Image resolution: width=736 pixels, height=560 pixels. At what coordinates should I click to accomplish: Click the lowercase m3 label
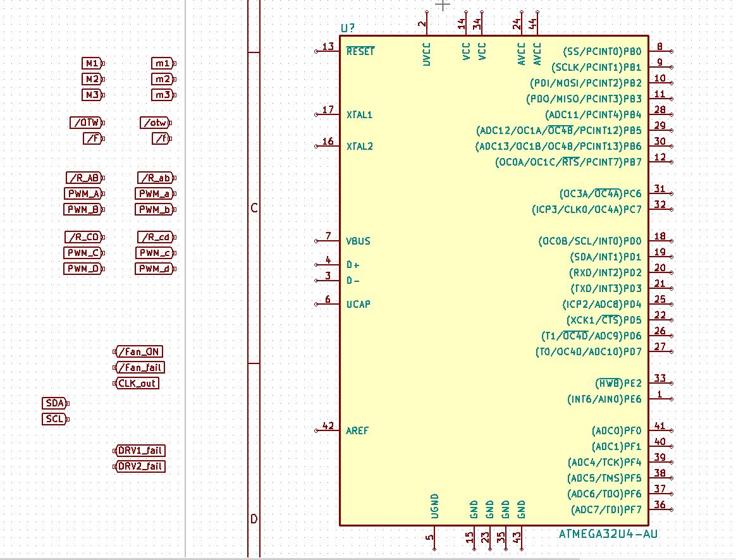coord(163,95)
